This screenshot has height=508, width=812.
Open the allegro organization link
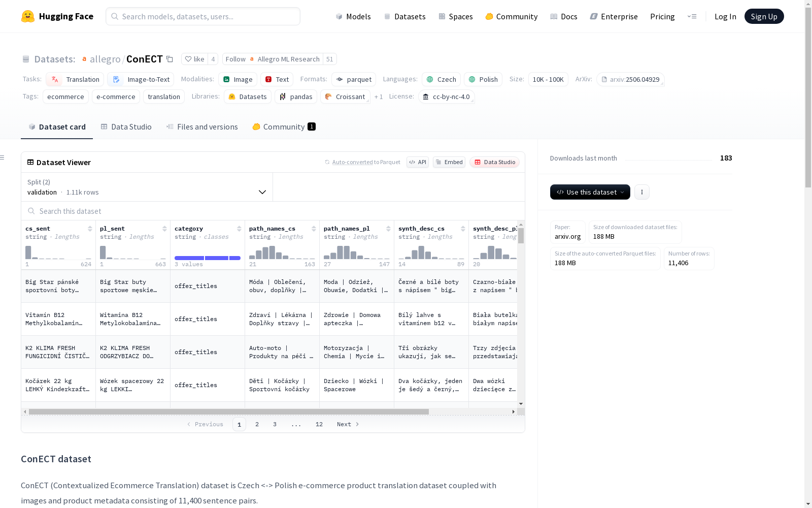[x=105, y=59]
